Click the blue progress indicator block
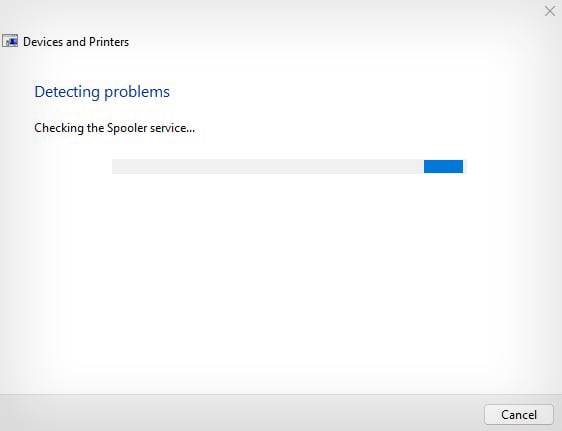This screenshot has width=562, height=431. pyautogui.click(x=443, y=167)
